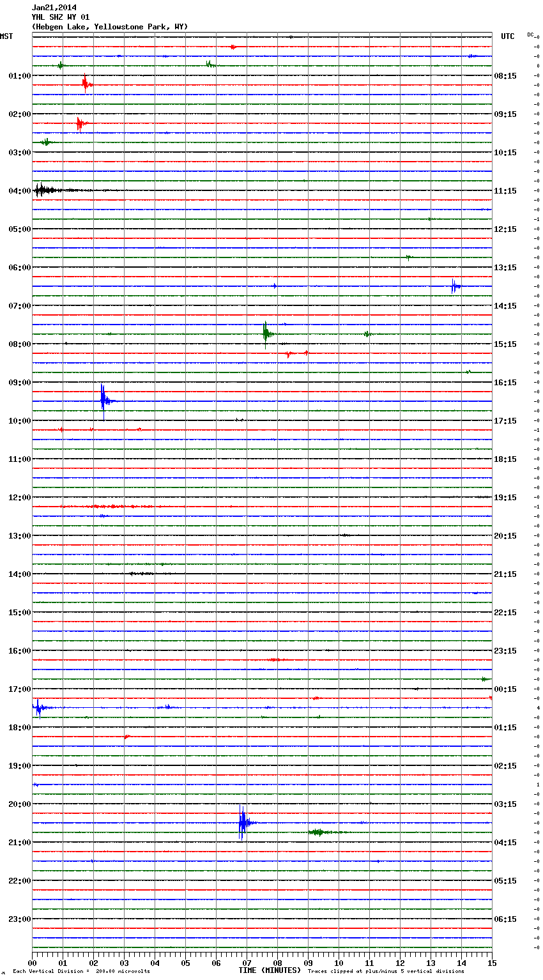
Task: Click the '04:00' MST time label
Action: [x=20, y=191]
